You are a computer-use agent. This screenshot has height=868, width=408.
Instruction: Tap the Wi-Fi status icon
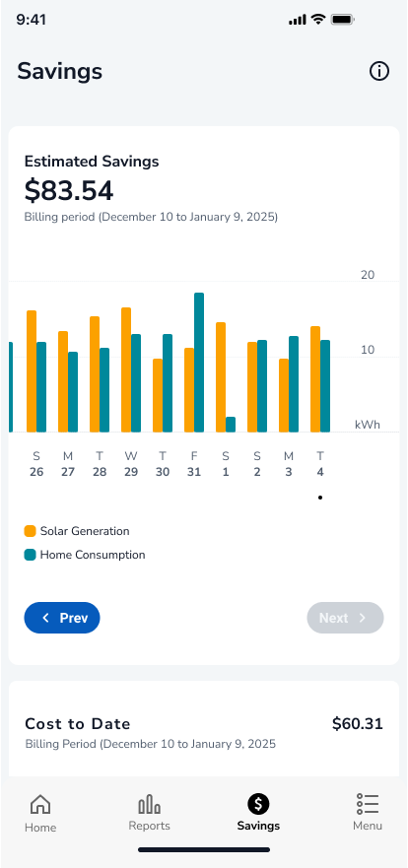coord(317,20)
